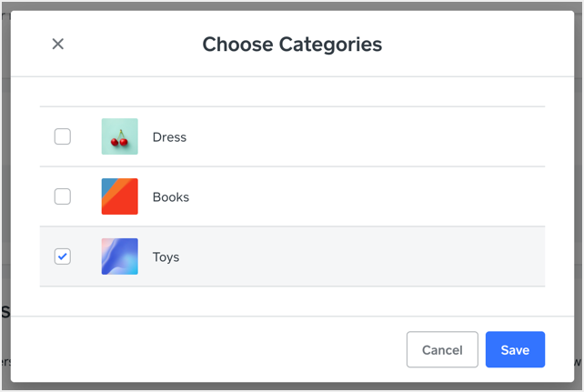Click the Choose Categories heading
The image size is (584, 392).
click(x=292, y=45)
